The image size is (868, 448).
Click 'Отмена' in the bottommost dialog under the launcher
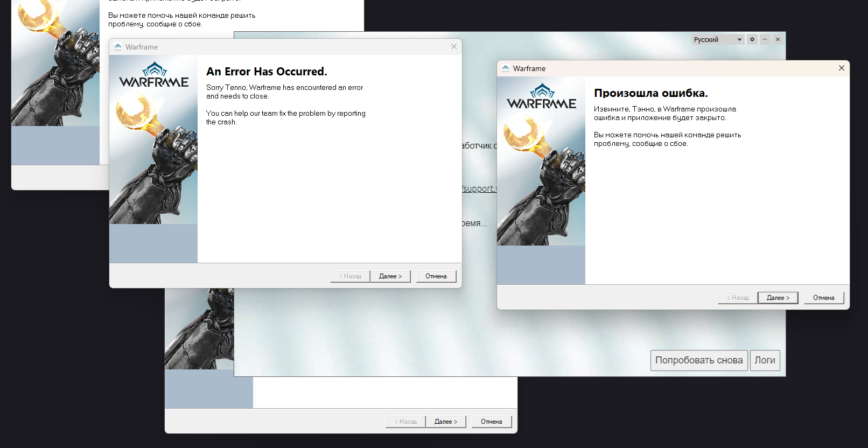pyautogui.click(x=492, y=422)
